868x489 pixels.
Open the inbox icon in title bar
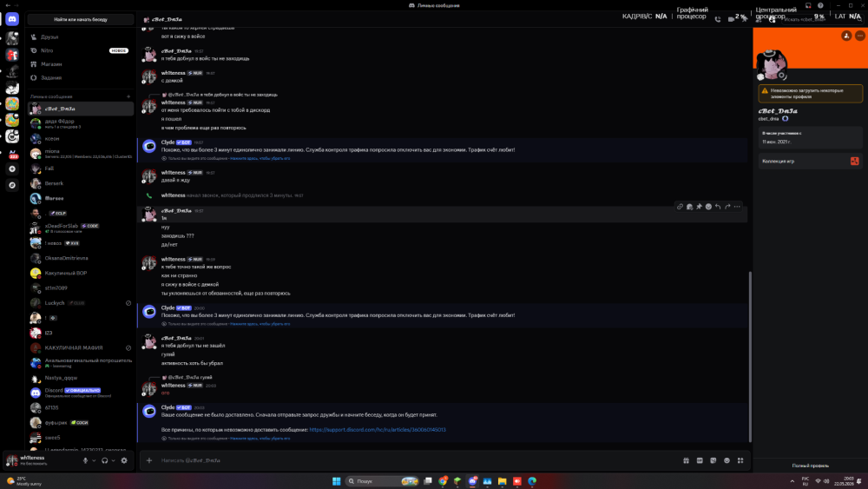(x=808, y=5)
